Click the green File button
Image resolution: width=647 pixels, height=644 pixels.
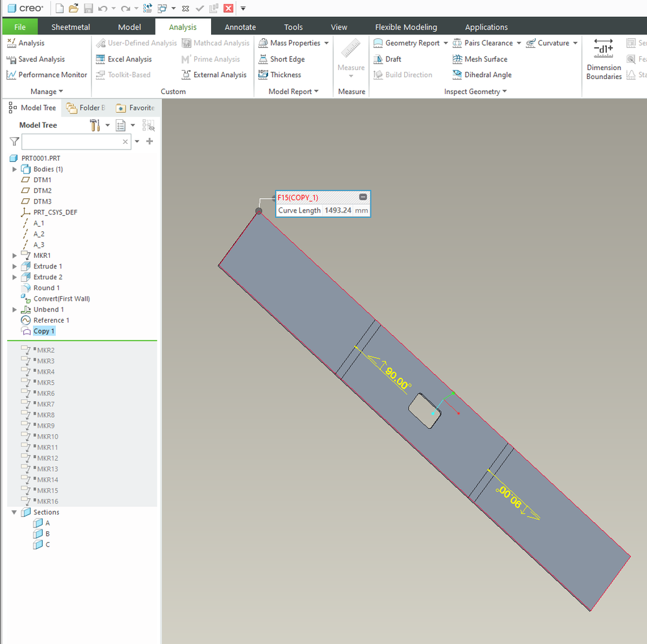tap(20, 27)
